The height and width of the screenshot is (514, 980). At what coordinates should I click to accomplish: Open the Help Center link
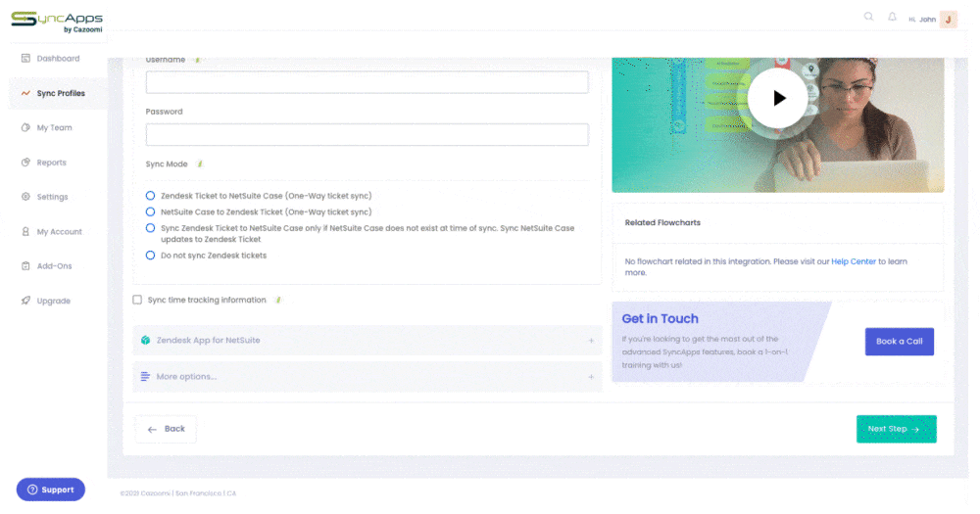[854, 261]
